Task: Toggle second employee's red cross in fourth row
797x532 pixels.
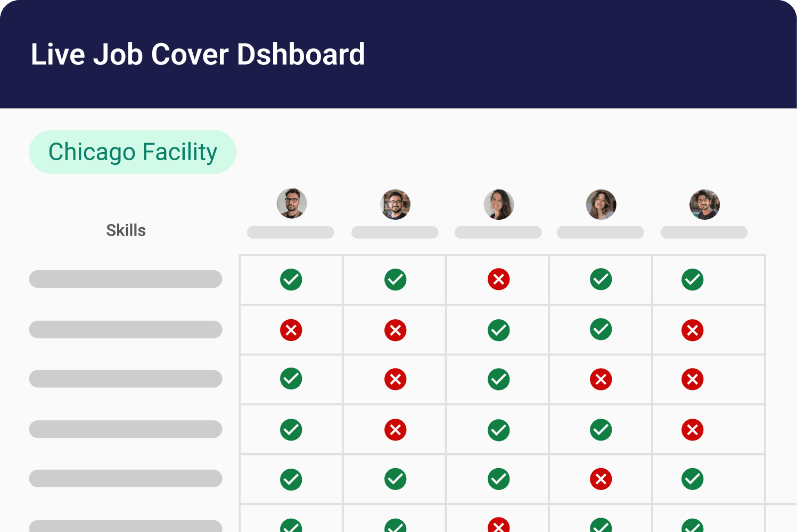Action: (395, 430)
